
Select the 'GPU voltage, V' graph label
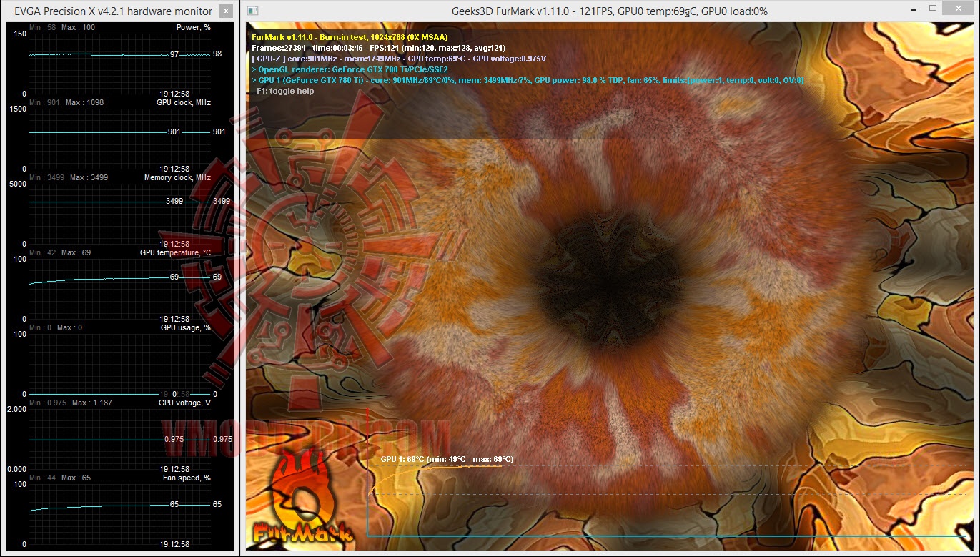(x=184, y=403)
